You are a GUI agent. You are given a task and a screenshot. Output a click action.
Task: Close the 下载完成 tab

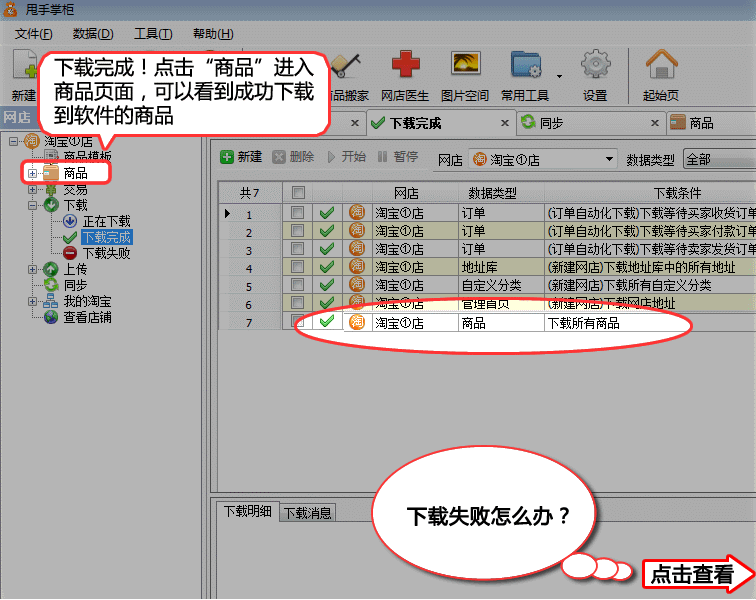click(x=505, y=123)
